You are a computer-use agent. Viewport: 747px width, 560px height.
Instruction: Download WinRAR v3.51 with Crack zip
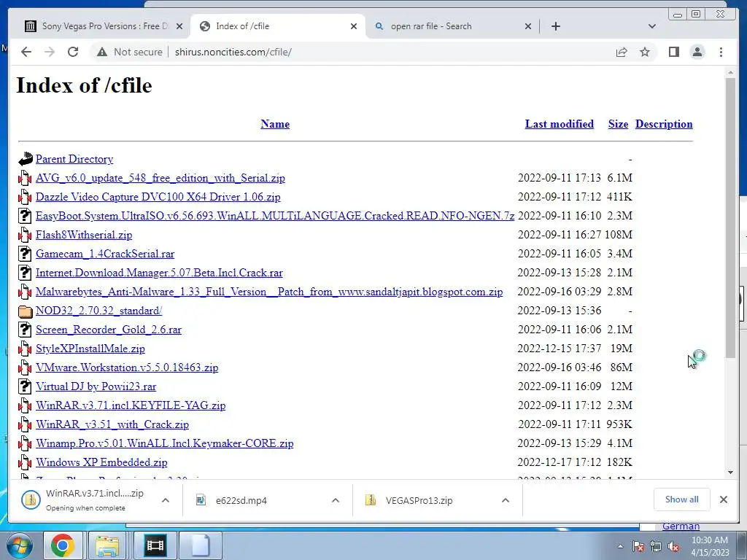(112, 424)
